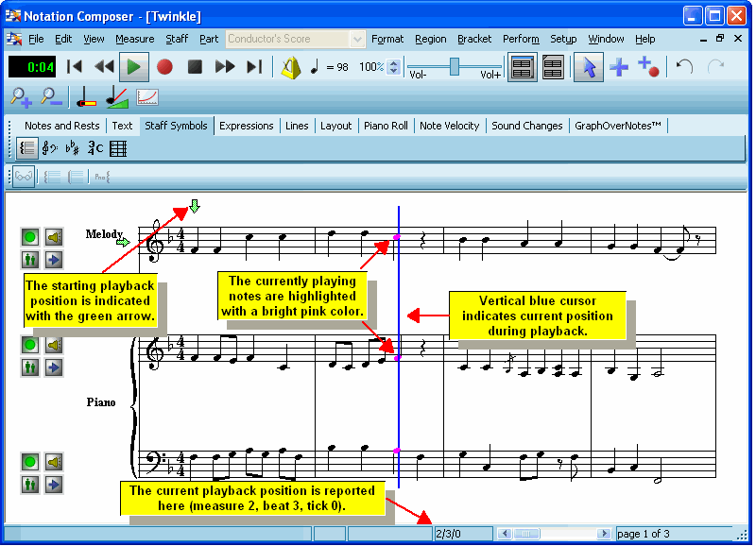Image resolution: width=756 pixels, height=546 pixels.
Task: Select the metronome tempo icon
Action: (x=291, y=67)
